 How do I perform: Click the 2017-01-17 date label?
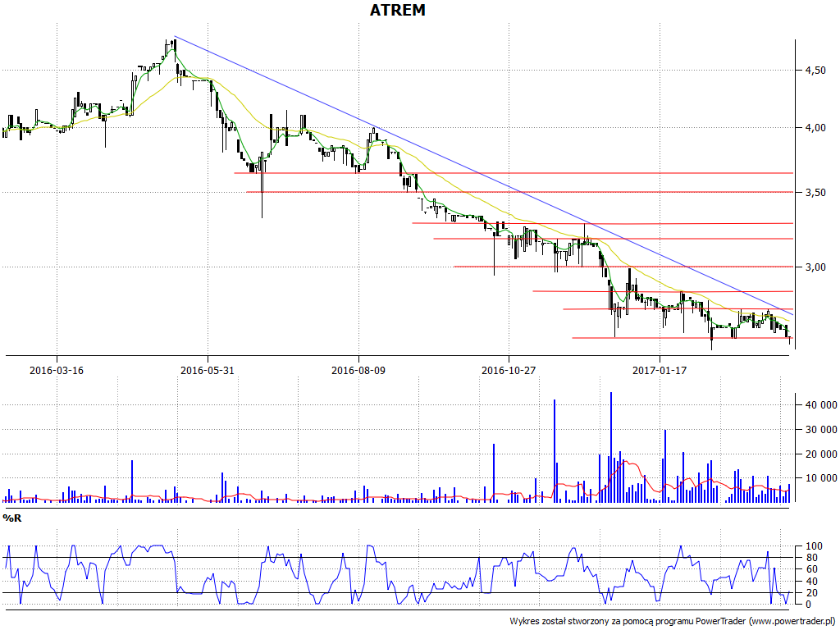(x=660, y=370)
